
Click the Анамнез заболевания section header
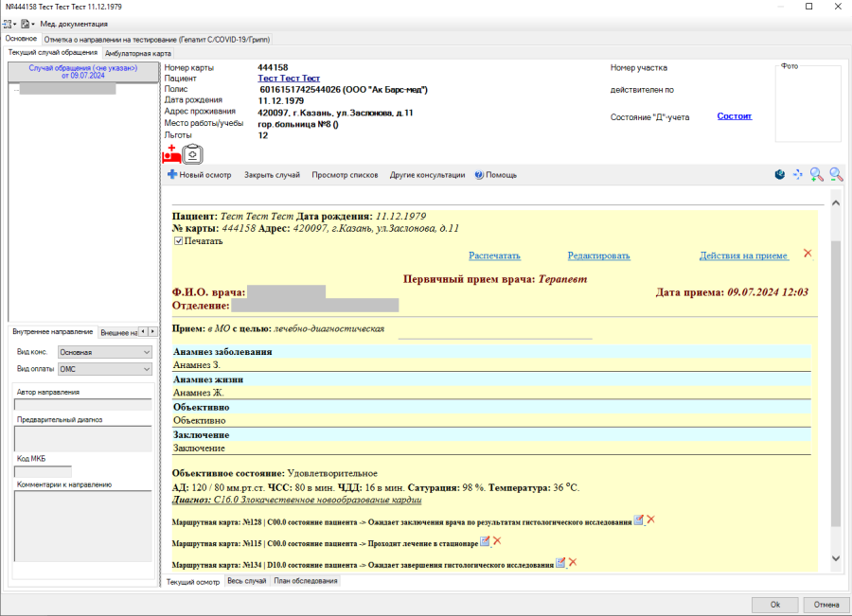point(491,351)
